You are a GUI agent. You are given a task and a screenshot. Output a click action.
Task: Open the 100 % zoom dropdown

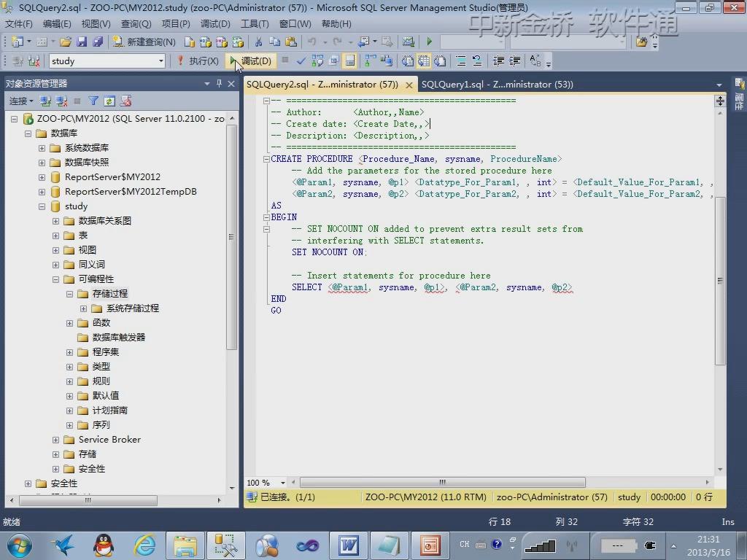282,483
